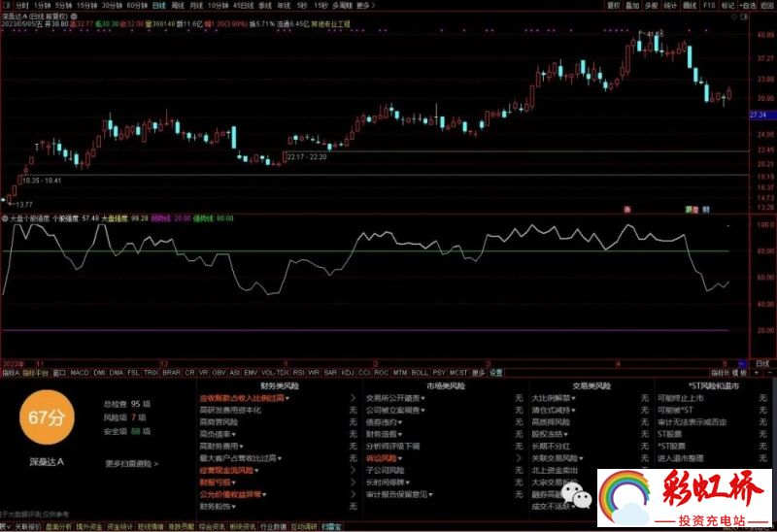777x532 pixels.
Task: Click the orange 67分 score badge
Action: [x=47, y=417]
